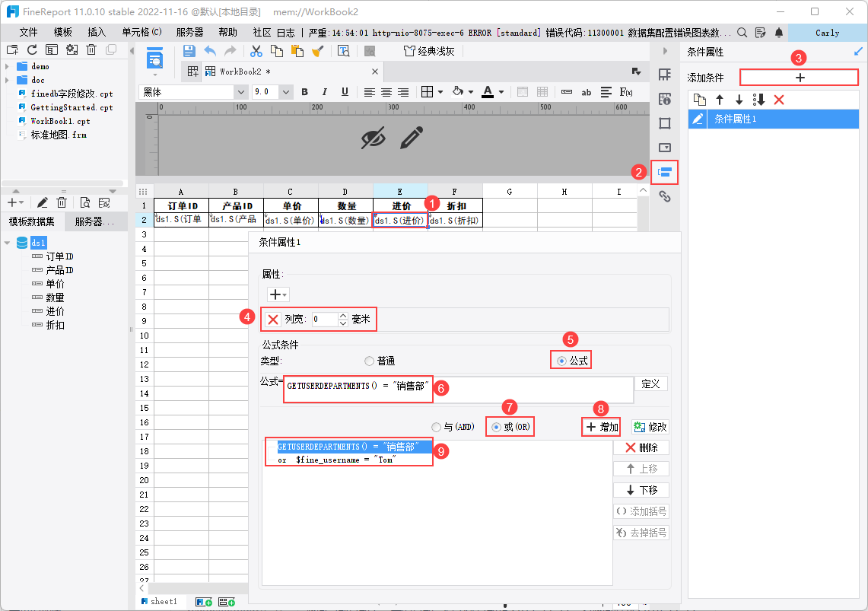Click the fill color bucket
The width and height of the screenshot is (868, 611).
coord(458,91)
